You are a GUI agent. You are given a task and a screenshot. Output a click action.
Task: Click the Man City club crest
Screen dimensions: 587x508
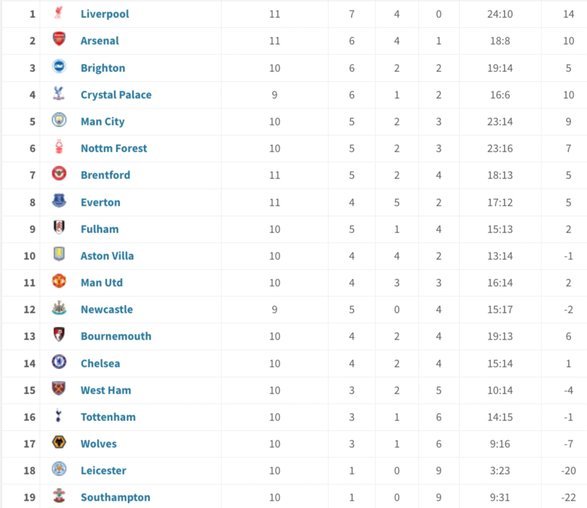pos(59,120)
